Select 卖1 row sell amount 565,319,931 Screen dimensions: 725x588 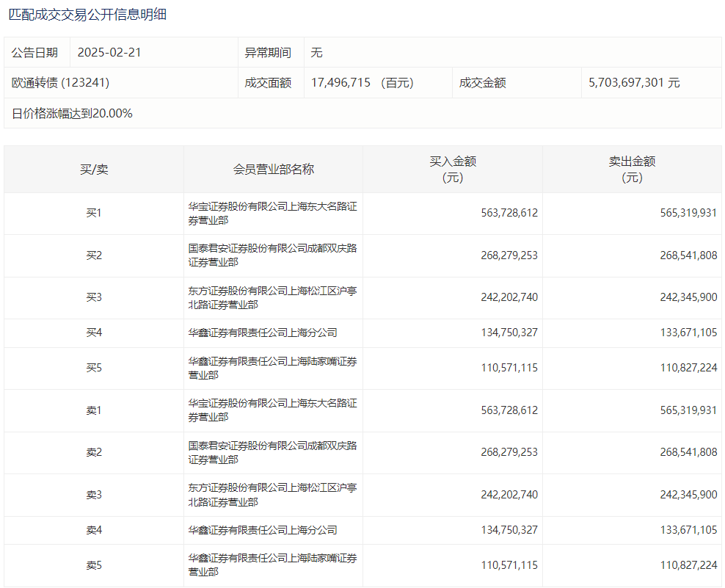688,411
